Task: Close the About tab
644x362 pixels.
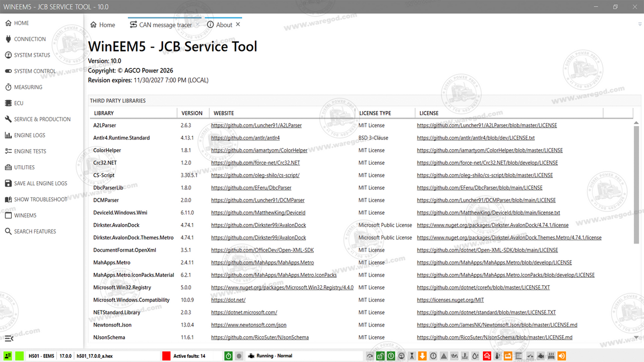Action: click(x=238, y=25)
